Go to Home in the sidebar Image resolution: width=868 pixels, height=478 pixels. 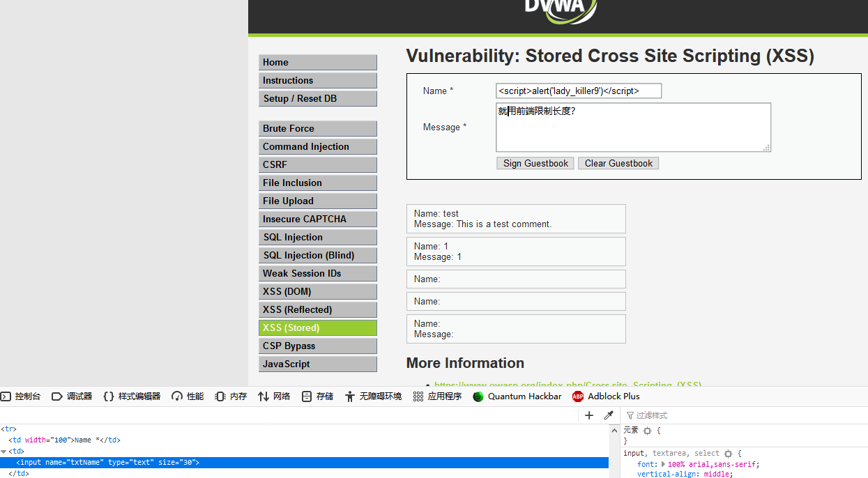pyautogui.click(x=317, y=62)
